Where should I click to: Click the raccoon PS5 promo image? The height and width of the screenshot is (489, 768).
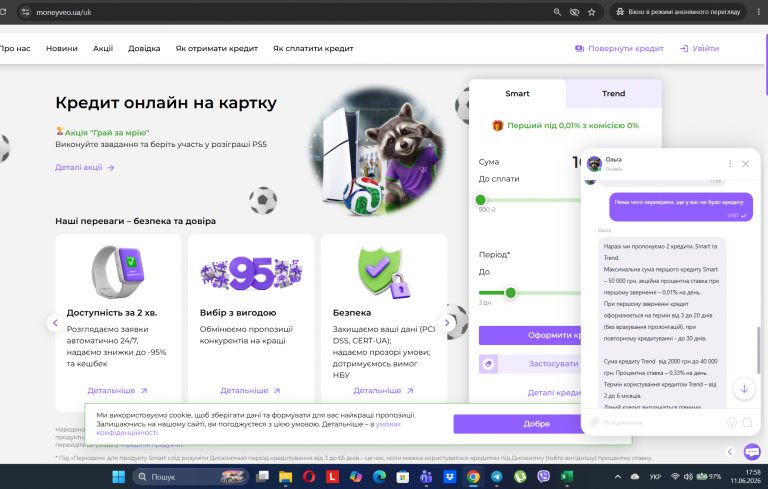(x=378, y=152)
